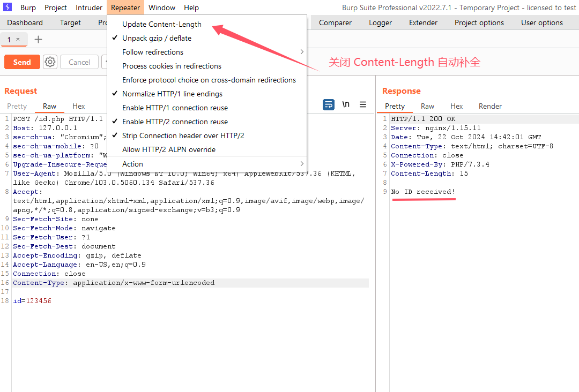The height and width of the screenshot is (392, 579).
Task: Toggle word wrap icon in request editor
Action: pos(328,105)
